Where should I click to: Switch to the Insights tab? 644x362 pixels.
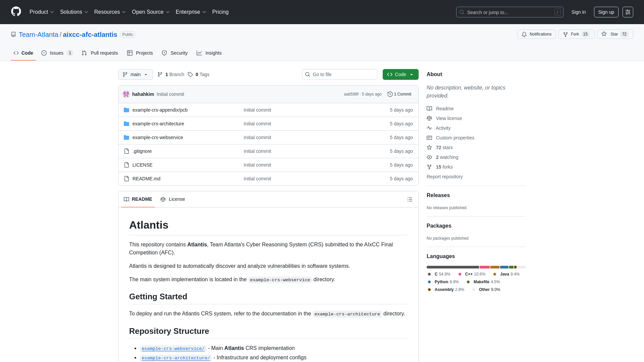[209, 53]
